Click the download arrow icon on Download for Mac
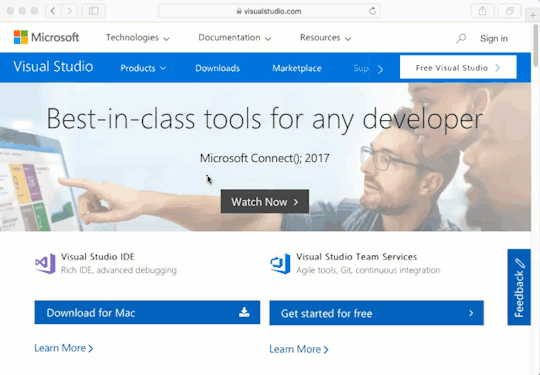The height and width of the screenshot is (375, 540). tap(244, 312)
